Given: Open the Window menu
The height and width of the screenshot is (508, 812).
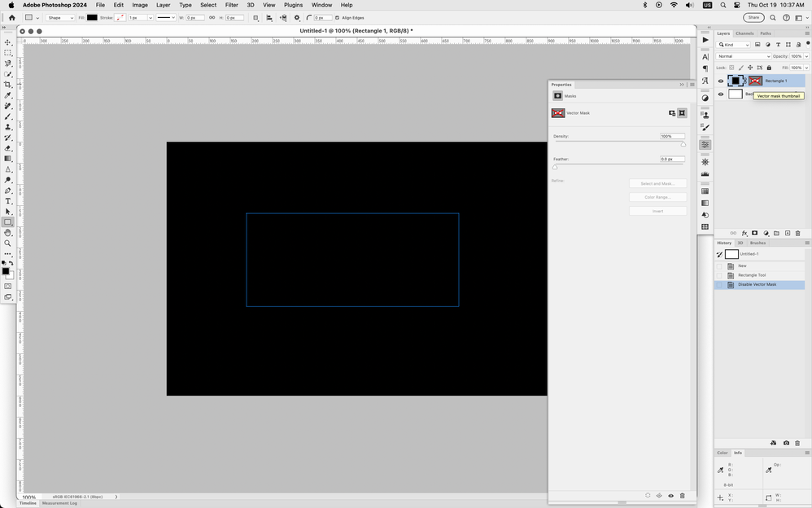Looking at the screenshot, I should [x=321, y=5].
